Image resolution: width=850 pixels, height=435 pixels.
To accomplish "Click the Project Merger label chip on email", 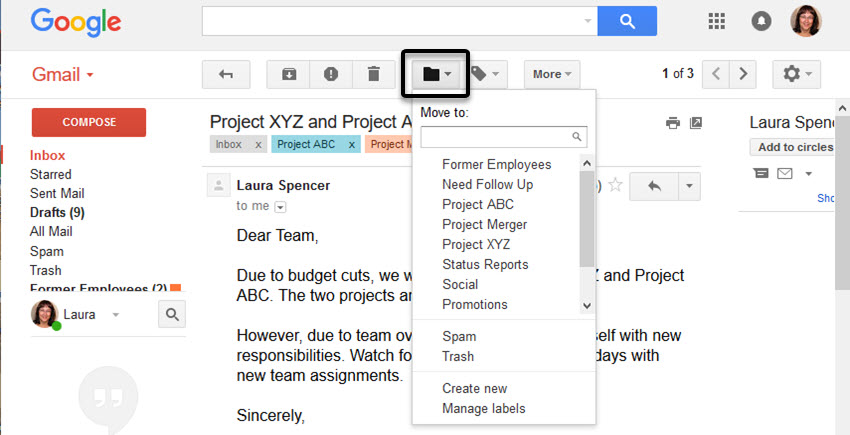I will pyautogui.click(x=389, y=145).
